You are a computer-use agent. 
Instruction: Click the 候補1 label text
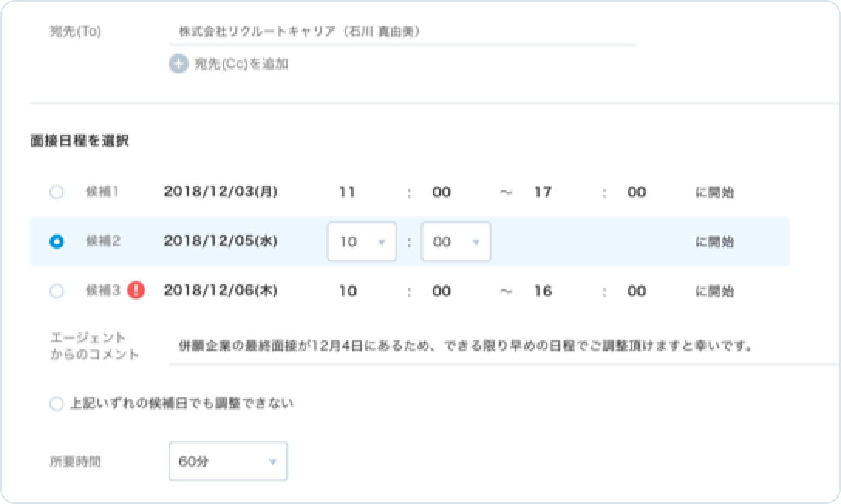pos(103,192)
